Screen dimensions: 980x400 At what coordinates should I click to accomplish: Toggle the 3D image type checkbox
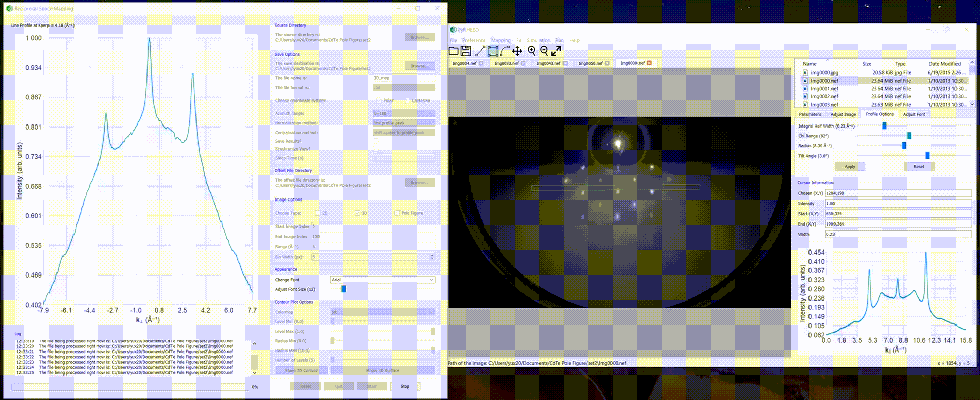[357, 213]
